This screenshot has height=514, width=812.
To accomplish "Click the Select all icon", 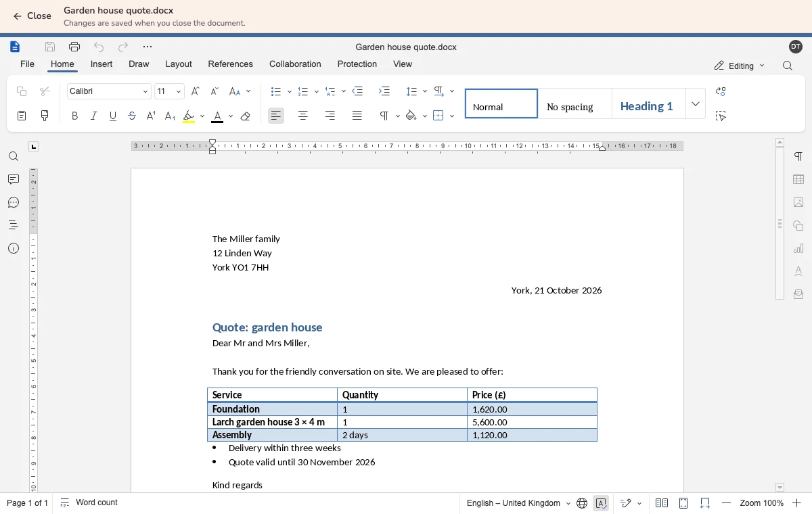I will 721,116.
